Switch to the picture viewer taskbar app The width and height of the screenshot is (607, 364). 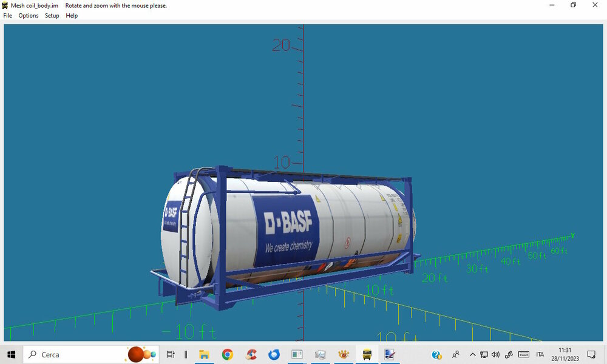pos(320,354)
